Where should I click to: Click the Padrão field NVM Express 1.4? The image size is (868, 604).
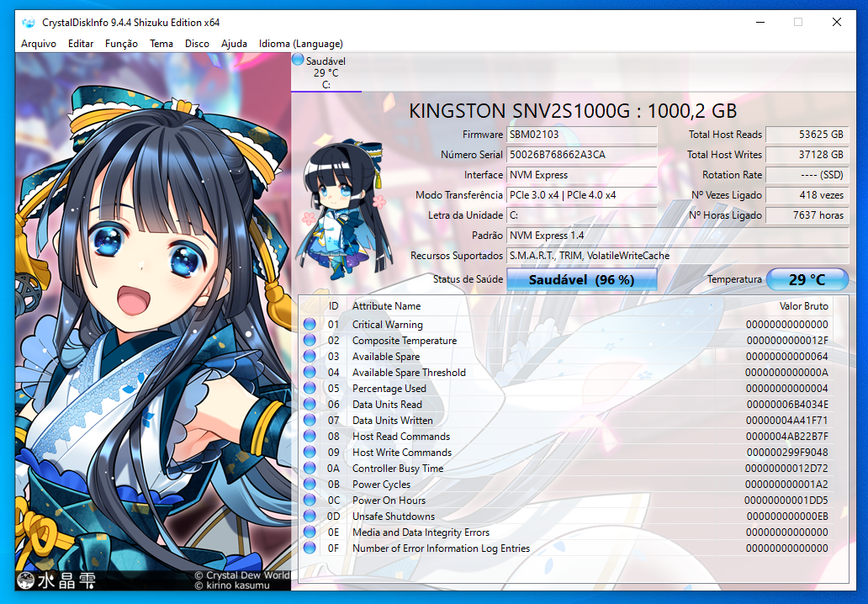tap(678, 236)
